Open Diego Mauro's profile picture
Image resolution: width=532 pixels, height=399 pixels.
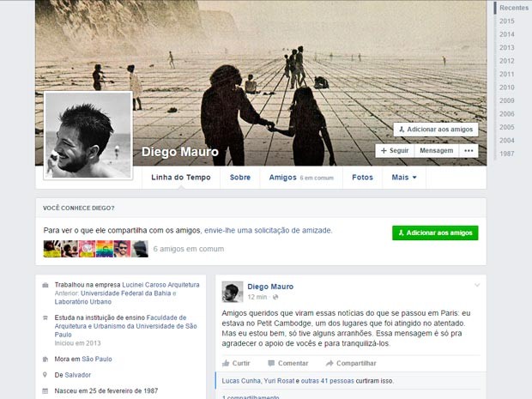tap(88, 136)
